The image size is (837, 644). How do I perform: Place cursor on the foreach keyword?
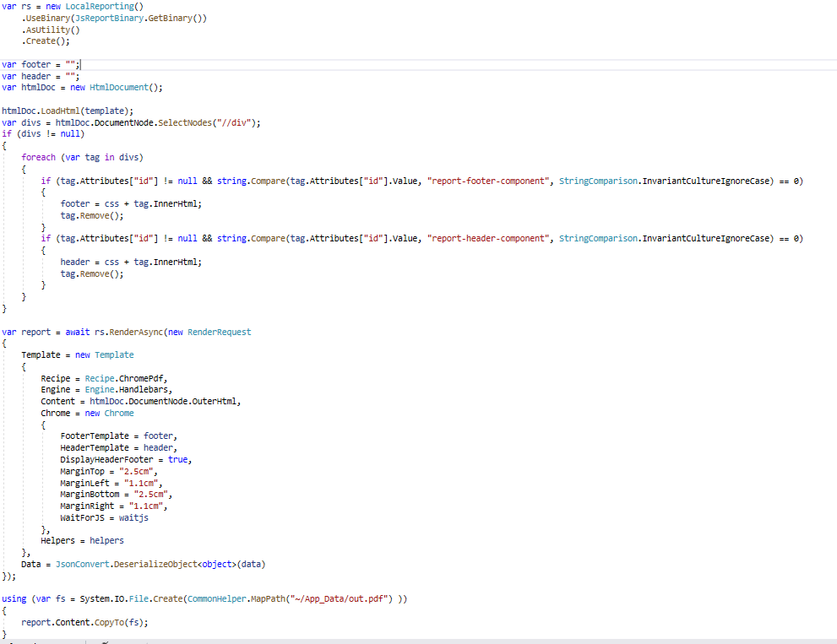pos(37,157)
